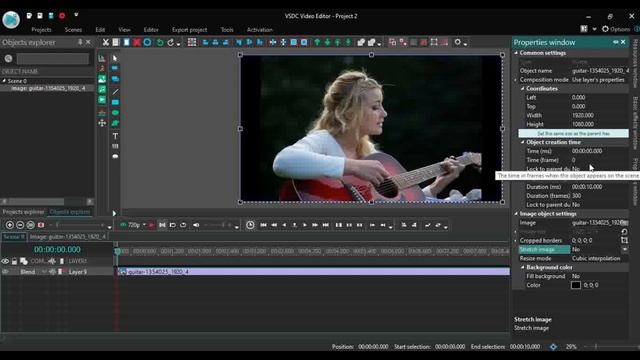Click the Zoom out (minus) timeline icon
This screenshot has height=360, width=640.
click(20, 225)
